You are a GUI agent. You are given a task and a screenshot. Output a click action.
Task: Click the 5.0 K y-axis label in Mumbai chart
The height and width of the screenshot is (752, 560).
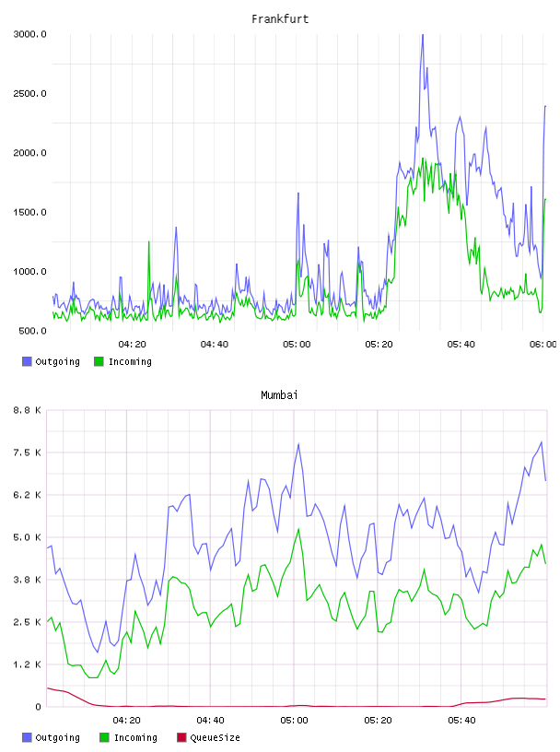(28, 537)
